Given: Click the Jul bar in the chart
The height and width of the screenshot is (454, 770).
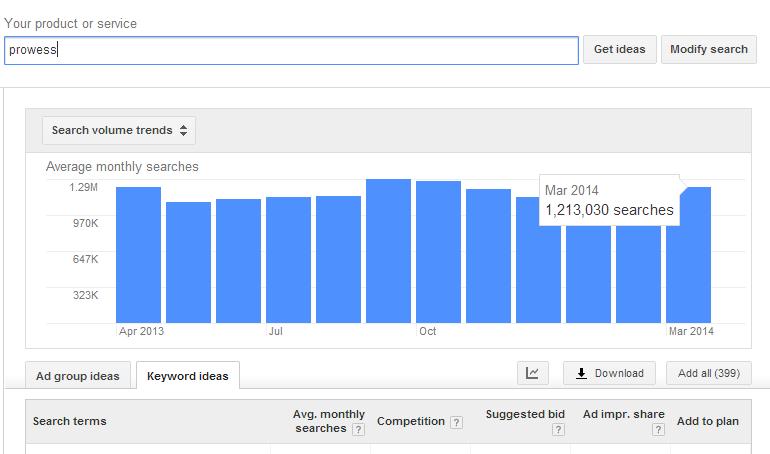Looking at the screenshot, I should [x=288, y=260].
